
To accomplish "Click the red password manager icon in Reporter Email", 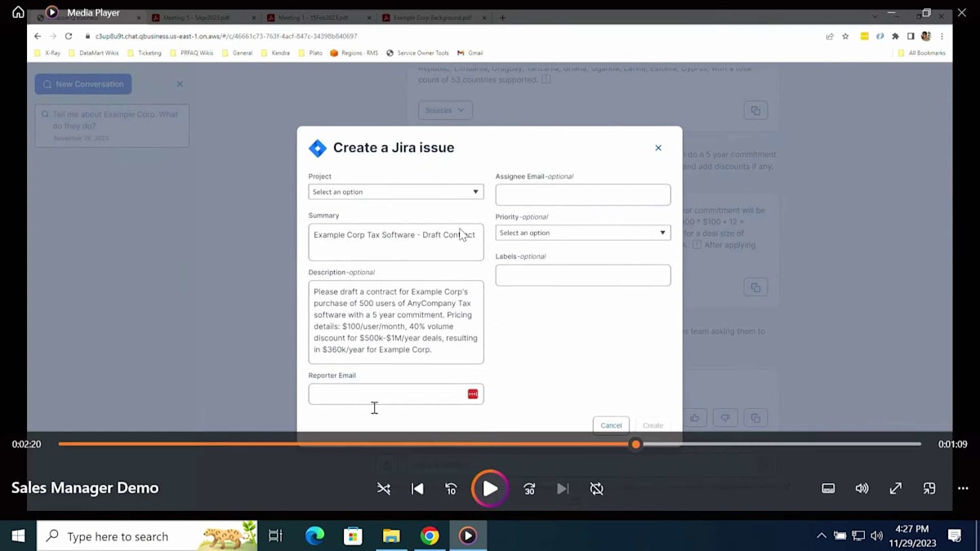I will click(473, 394).
